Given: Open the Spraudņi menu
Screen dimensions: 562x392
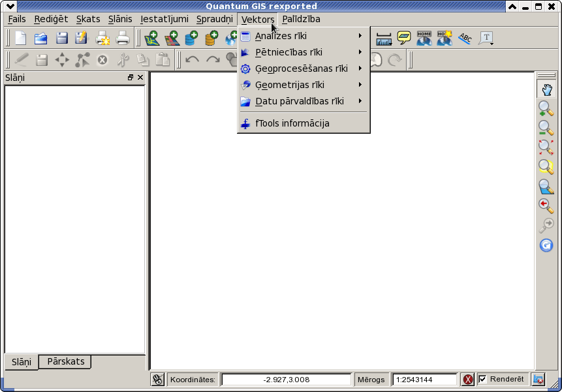Looking at the screenshot, I should 215,19.
